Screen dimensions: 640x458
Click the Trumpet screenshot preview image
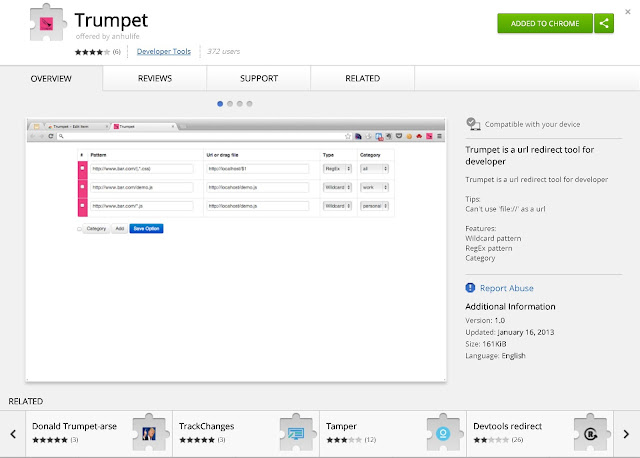click(236, 250)
